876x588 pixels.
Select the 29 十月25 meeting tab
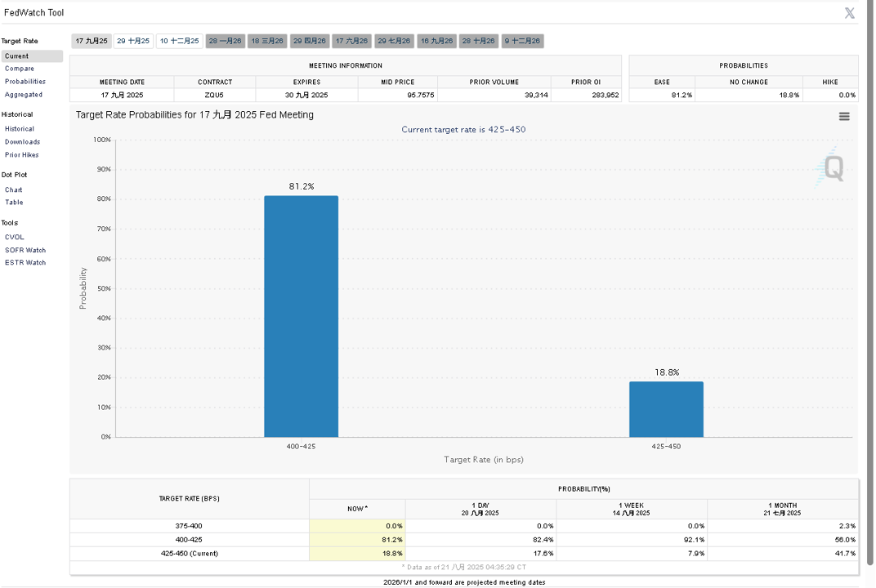(x=133, y=41)
